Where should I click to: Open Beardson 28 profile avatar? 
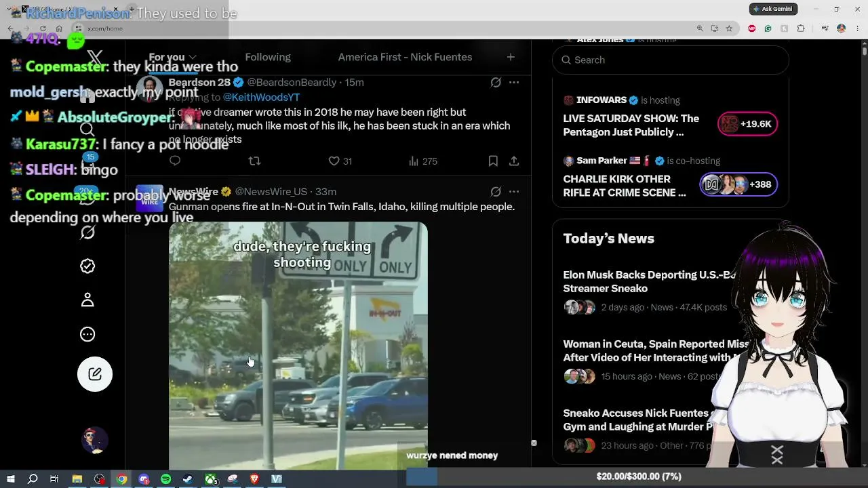(149, 89)
